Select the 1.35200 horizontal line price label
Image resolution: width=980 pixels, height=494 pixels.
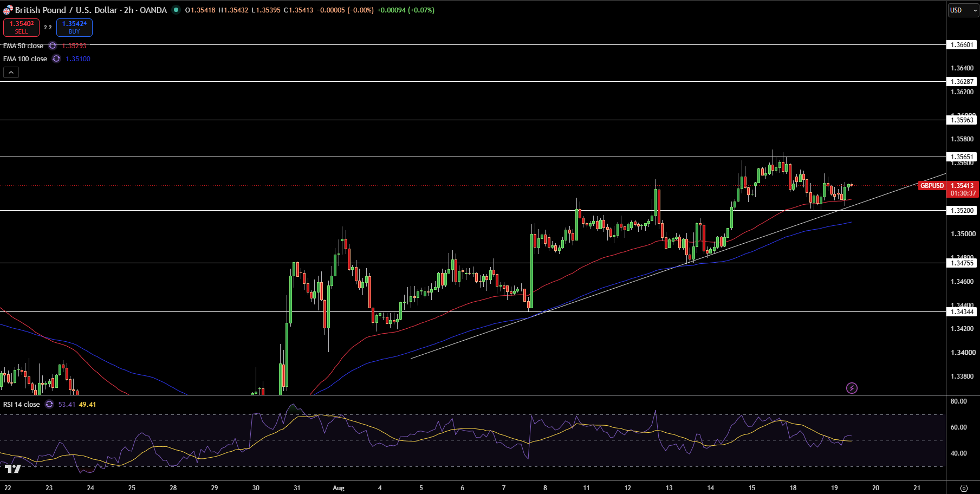[962, 211]
